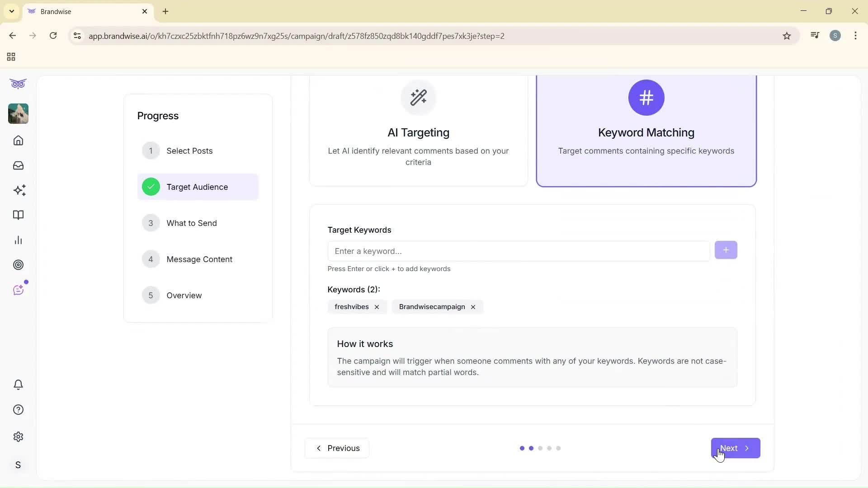This screenshot has width=868, height=488.
Task: Jump to the Overview step
Action: [x=184, y=295]
